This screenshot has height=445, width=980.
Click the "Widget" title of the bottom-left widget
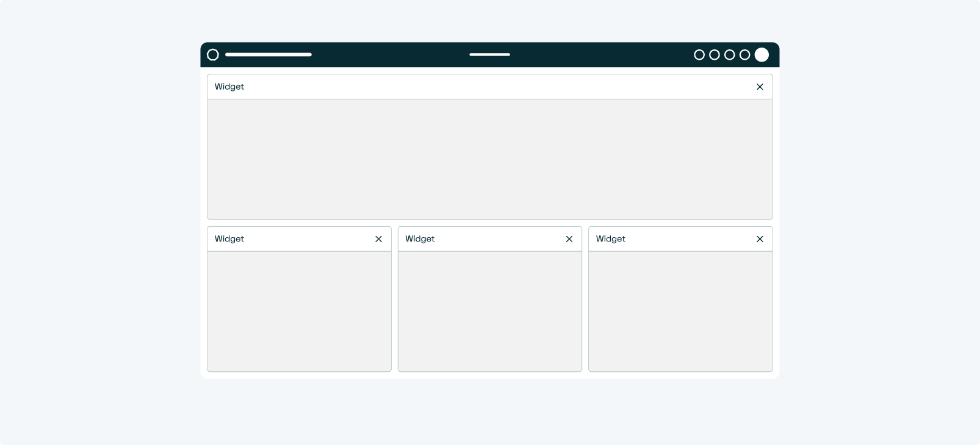point(229,239)
